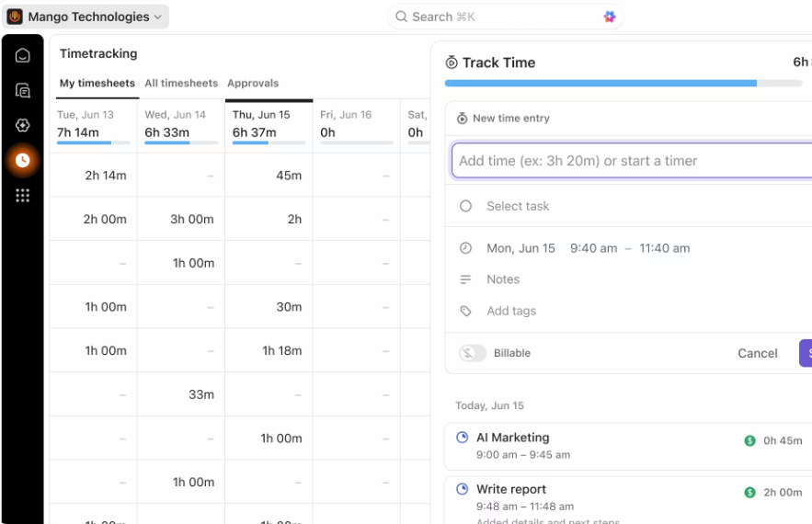Open the AI Marketing time entry
Screen dimensions: 812x524
coord(628,447)
